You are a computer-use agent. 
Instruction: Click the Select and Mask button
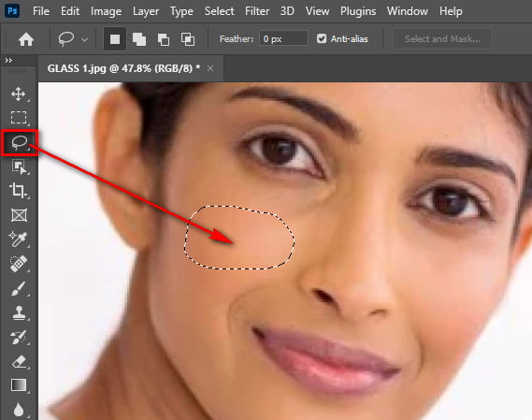pos(442,39)
